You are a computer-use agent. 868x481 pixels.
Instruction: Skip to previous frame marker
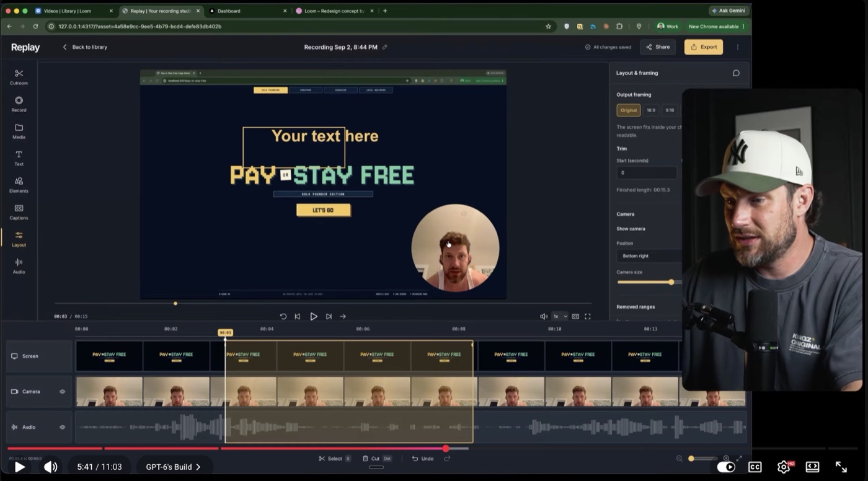coord(298,316)
